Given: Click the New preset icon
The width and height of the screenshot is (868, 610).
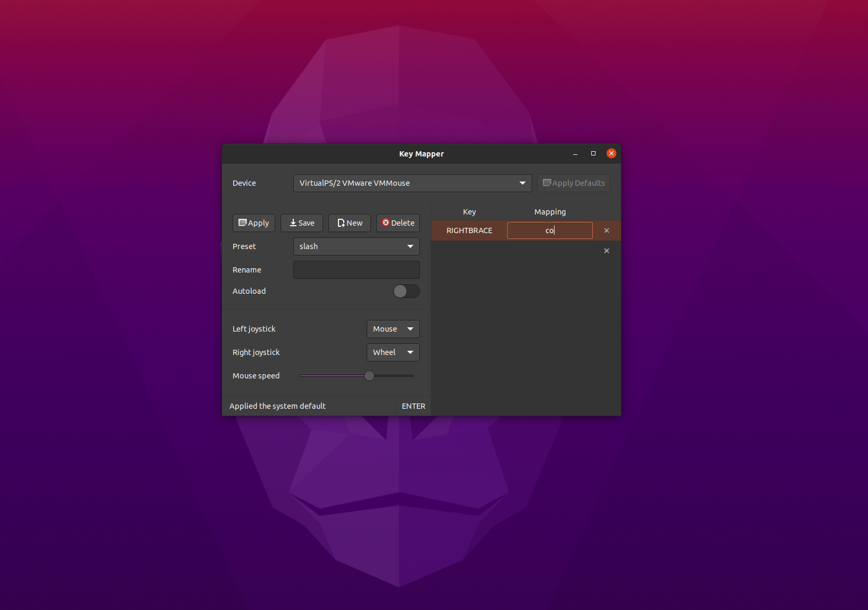Looking at the screenshot, I should tap(341, 222).
